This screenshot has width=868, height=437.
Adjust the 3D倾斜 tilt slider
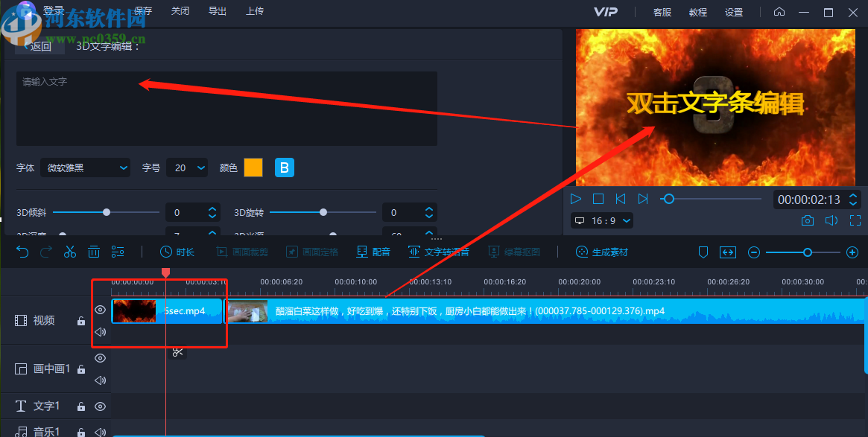click(106, 212)
